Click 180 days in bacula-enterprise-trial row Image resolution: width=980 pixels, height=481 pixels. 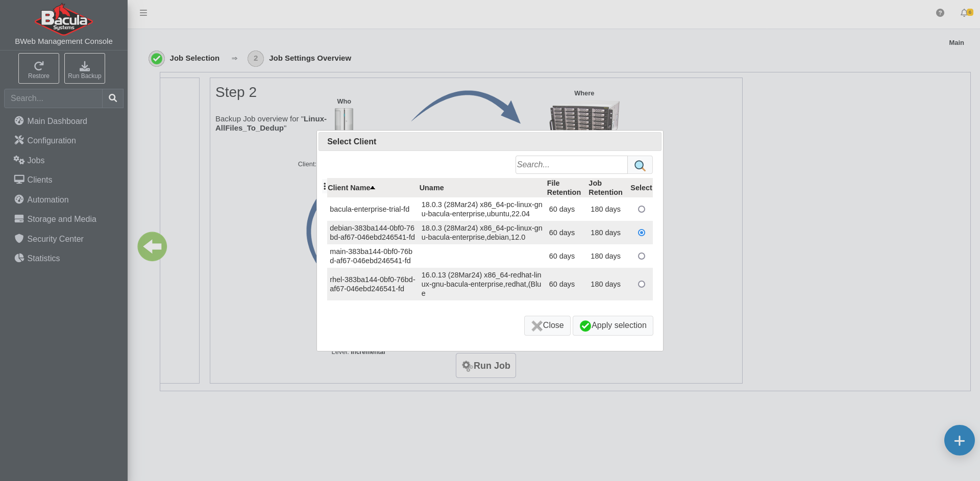click(x=606, y=209)
